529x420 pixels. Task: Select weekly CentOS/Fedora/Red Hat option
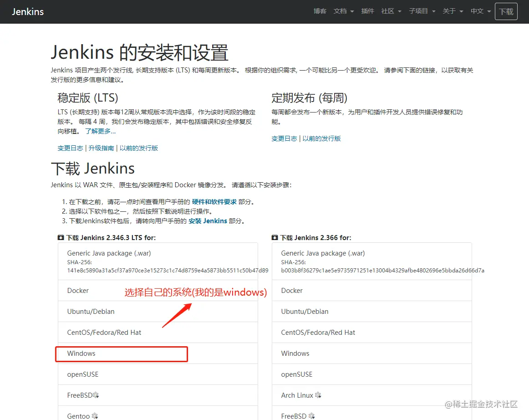click(372, 332)
